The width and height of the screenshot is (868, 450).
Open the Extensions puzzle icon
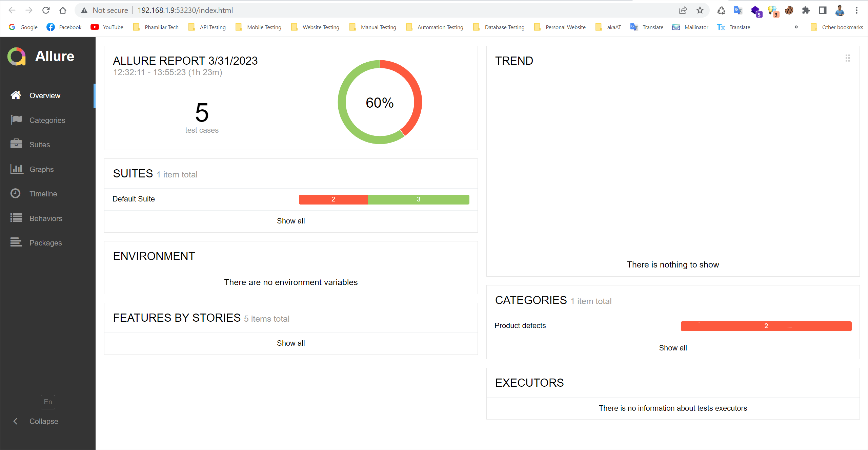tap(806, 10)
